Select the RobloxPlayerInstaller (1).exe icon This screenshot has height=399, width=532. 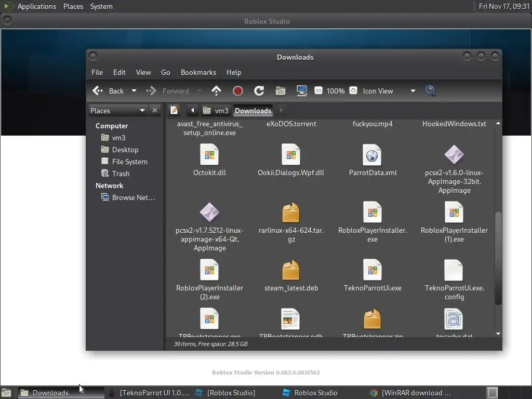point(454,212)
